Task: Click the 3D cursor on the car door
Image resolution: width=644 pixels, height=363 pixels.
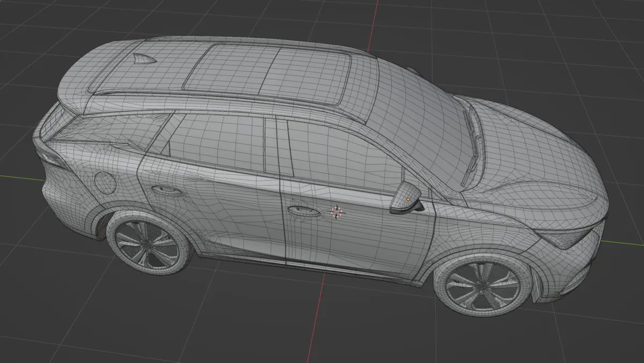Action: [x=336, y=212]
